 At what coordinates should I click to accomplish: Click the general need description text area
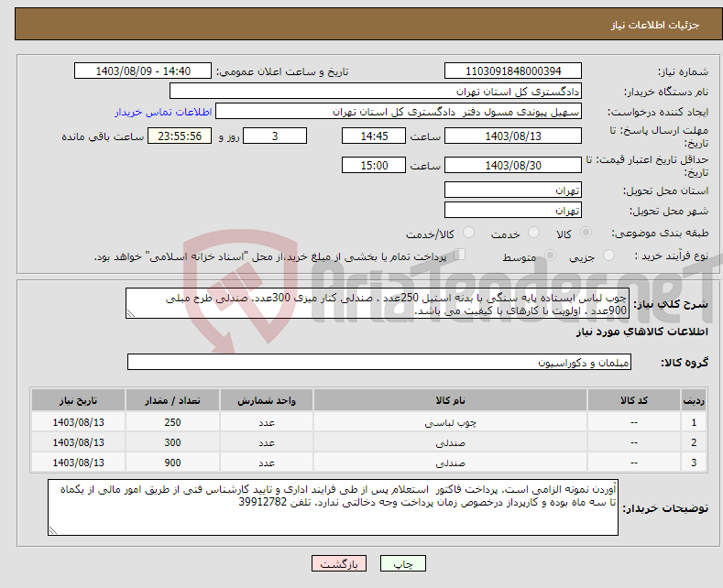[378, 303]
